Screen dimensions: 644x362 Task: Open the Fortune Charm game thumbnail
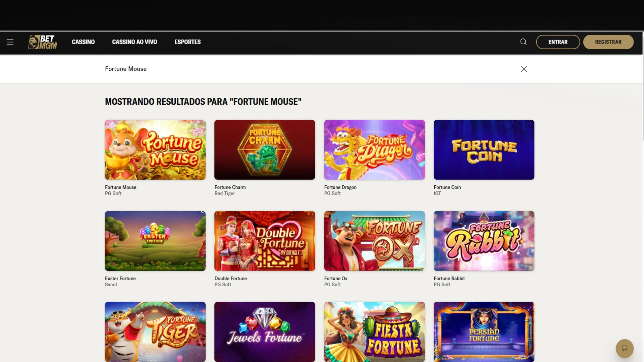(x=265, y=150)
